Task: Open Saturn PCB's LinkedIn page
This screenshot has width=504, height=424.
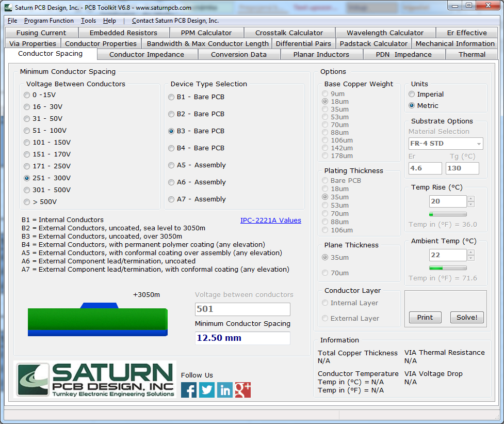Action: (x=224, y=390)
